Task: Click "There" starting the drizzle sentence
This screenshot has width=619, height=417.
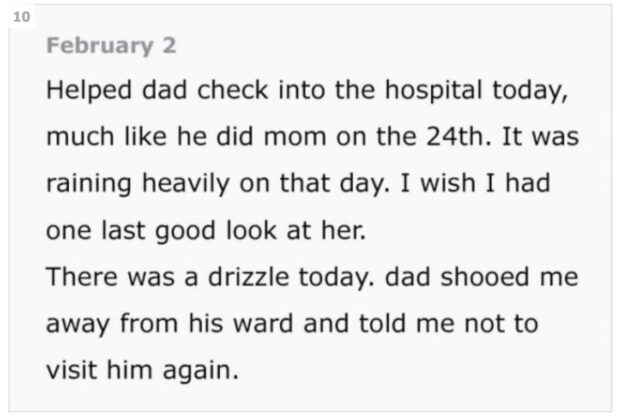Action: point(86,277)
